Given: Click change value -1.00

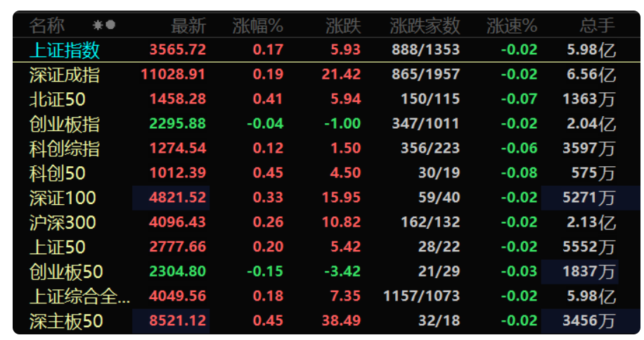Looking at the screenshot, I should (x=342, y=124).
